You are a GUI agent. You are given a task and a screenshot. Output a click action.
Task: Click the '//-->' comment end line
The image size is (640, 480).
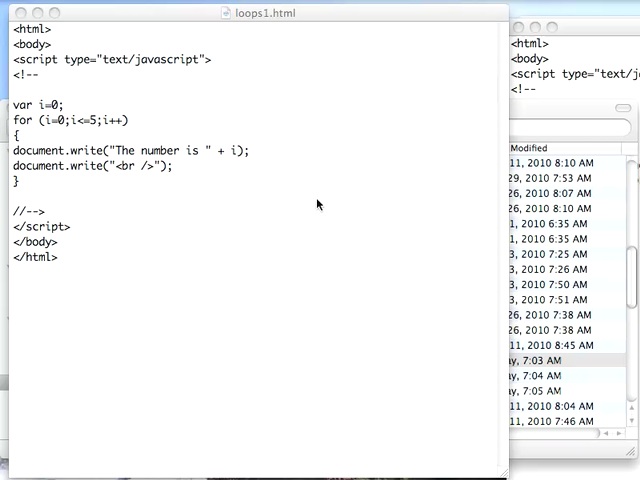29,211
